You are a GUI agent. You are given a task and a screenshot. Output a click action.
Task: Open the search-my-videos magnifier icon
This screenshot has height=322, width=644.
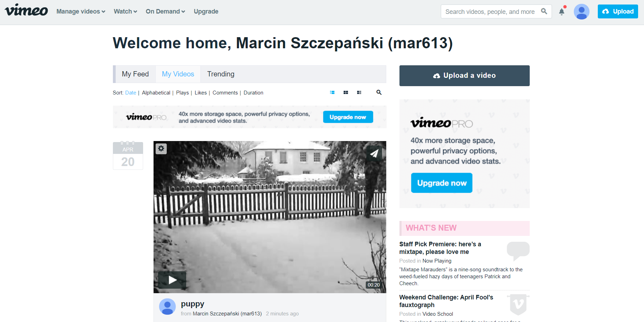[x=379, y=92]
